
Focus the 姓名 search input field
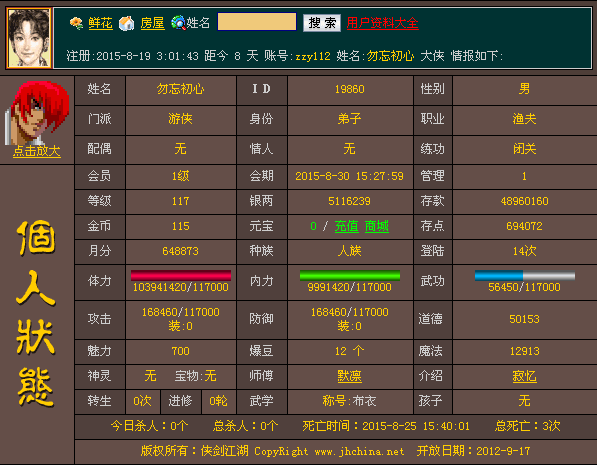coord(257,22)
